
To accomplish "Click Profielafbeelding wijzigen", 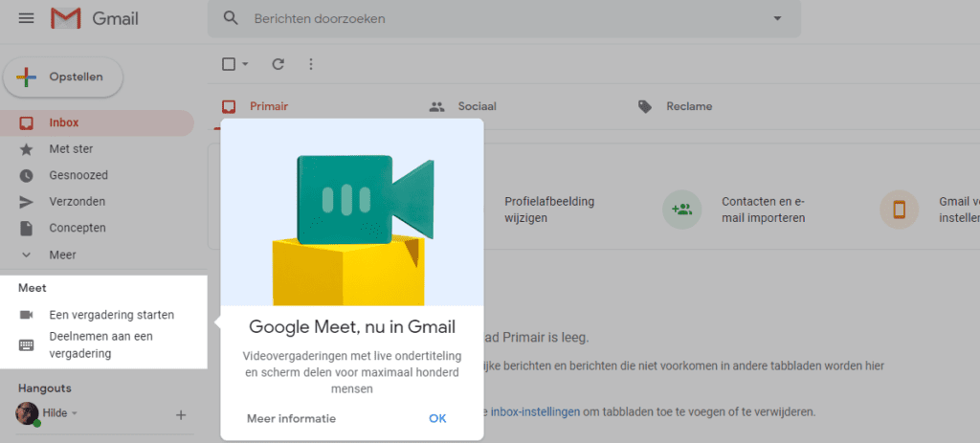I will click(549, 210).
